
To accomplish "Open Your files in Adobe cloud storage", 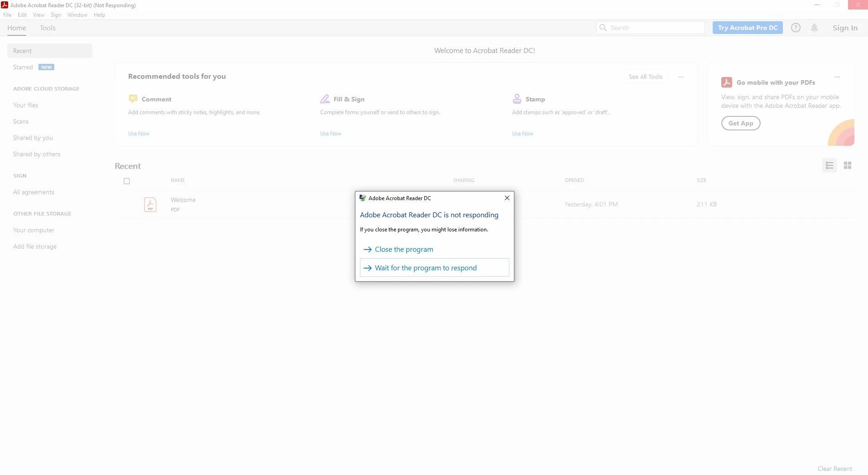I will coord(25,105).
